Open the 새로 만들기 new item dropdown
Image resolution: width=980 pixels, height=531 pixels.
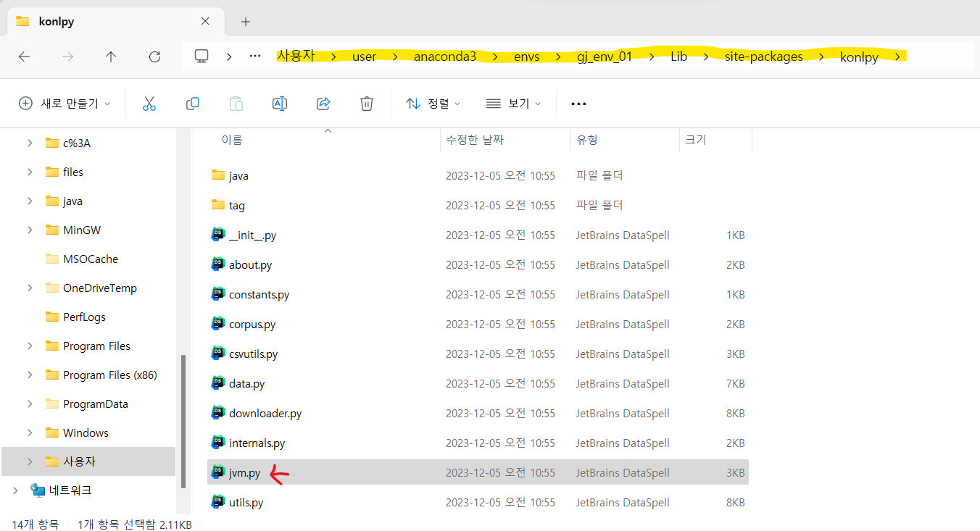point(65,104)
